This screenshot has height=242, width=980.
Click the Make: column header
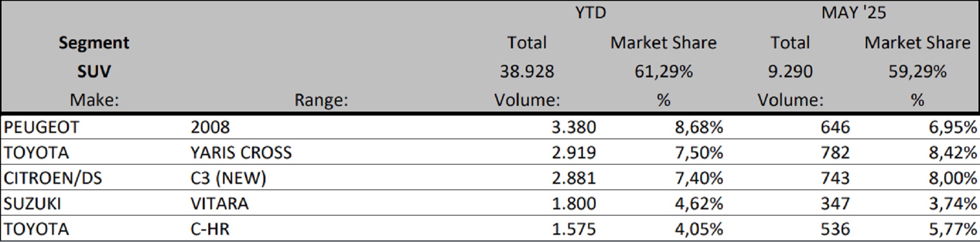(x=94, y=100)
